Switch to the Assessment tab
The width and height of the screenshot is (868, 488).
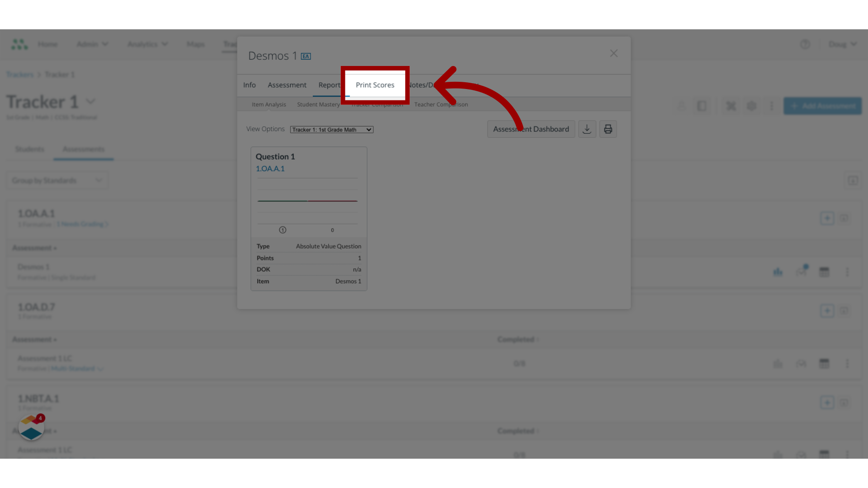point(287,85)
